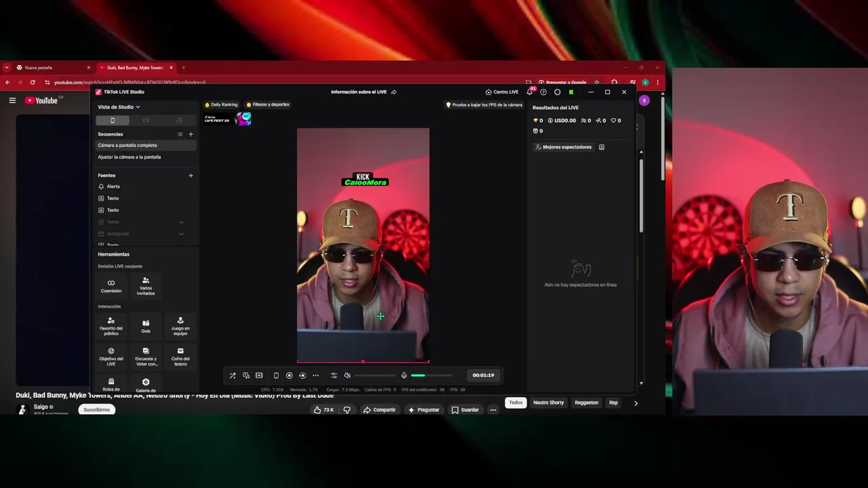
Task: Open Favorito del público tool
Action: (111, 326)
